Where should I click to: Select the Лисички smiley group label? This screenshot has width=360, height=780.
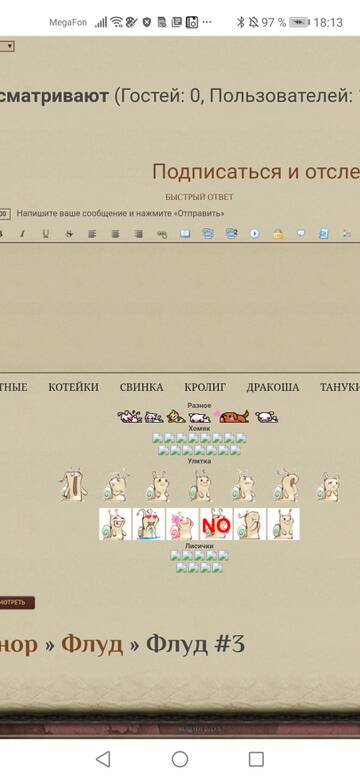coord(199,546)
